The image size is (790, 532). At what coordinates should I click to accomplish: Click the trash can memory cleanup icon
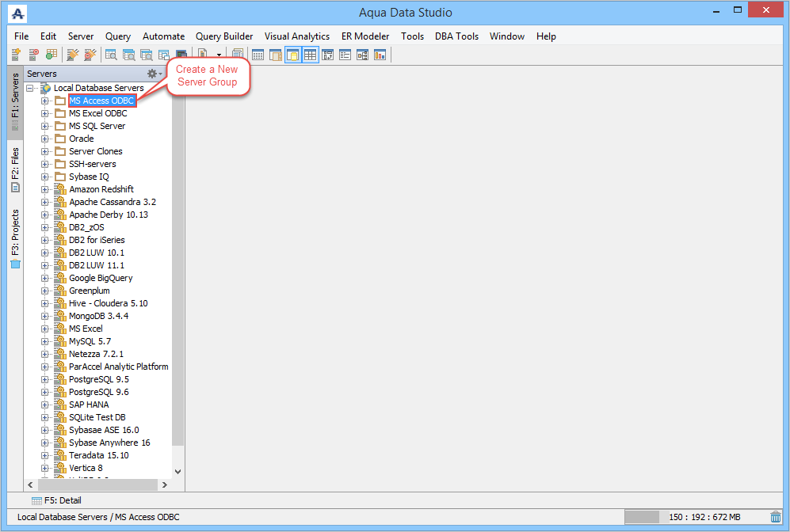[776, 517]
